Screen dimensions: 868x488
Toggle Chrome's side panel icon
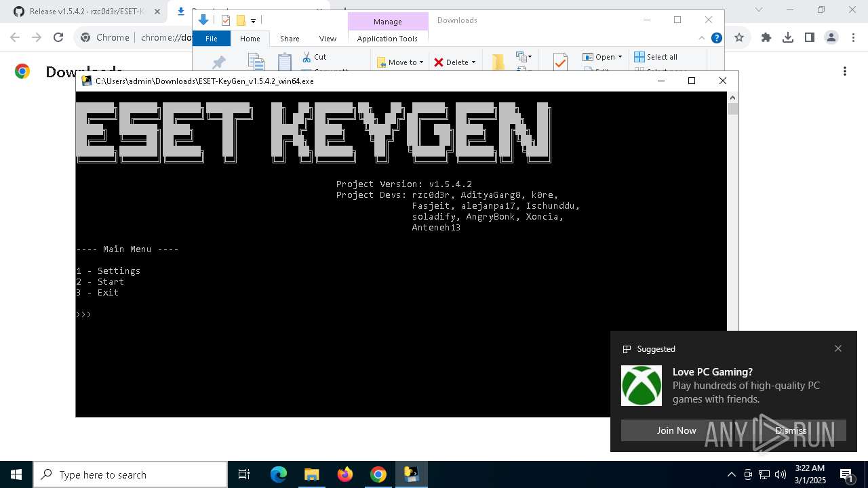810,38
